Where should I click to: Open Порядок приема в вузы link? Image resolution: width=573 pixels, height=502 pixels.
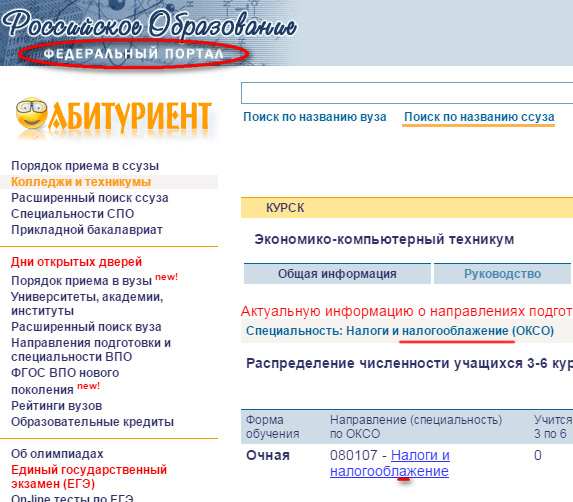coord(81,281)
